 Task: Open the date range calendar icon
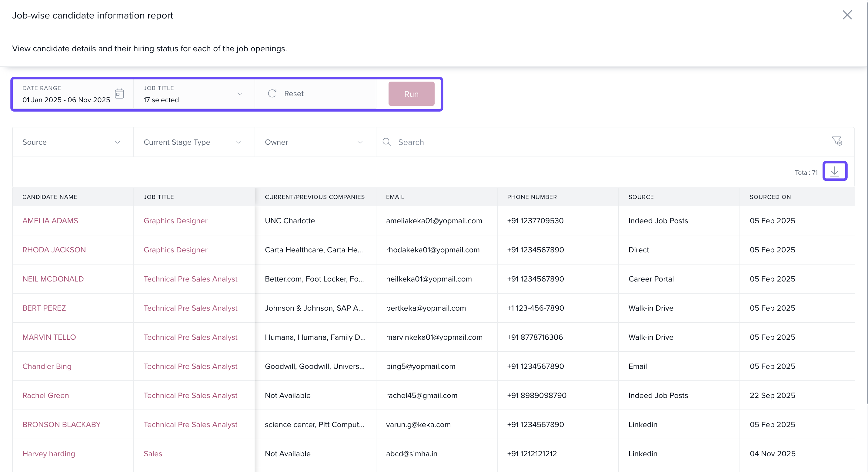point(119,93)
